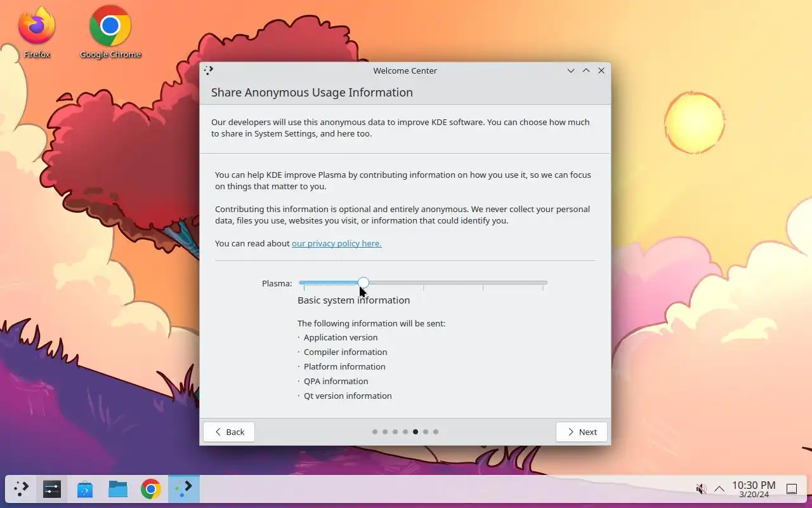Open Firefox from the desktop icon
The image size is (812, 508).
tap(37, 32)
